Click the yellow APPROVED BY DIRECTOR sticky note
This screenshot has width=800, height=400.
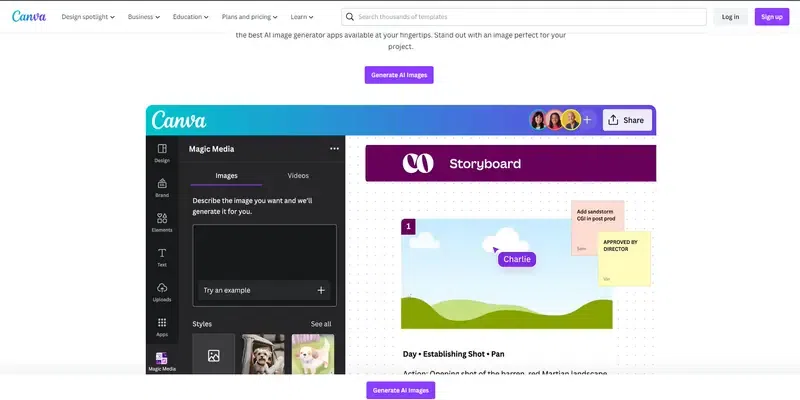coord(624,258)
